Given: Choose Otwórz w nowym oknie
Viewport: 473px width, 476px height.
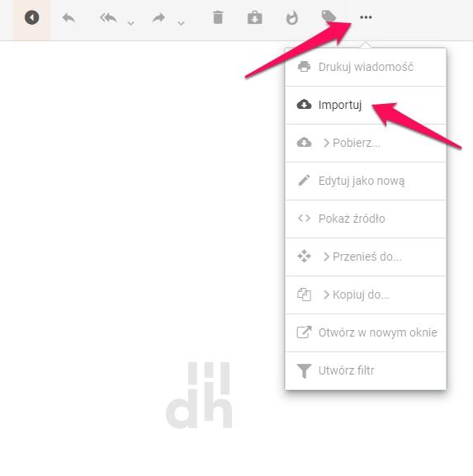Looking at the screenshot, I should coord(366,332).
